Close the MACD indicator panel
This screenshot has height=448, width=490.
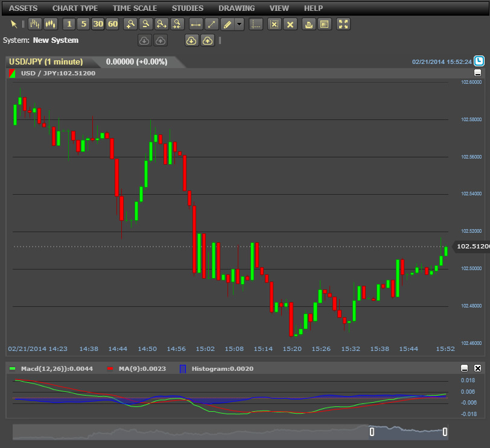(477, 368)
